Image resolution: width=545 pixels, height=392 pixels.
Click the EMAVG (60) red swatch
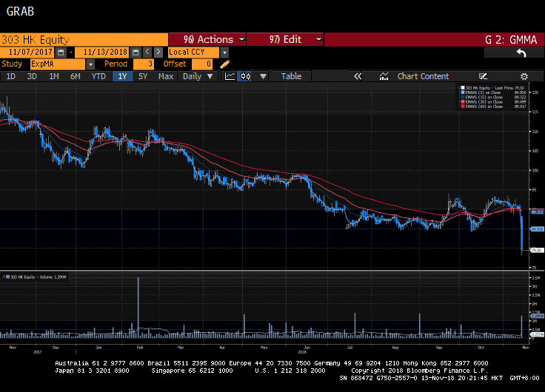[x=463, y=107]
